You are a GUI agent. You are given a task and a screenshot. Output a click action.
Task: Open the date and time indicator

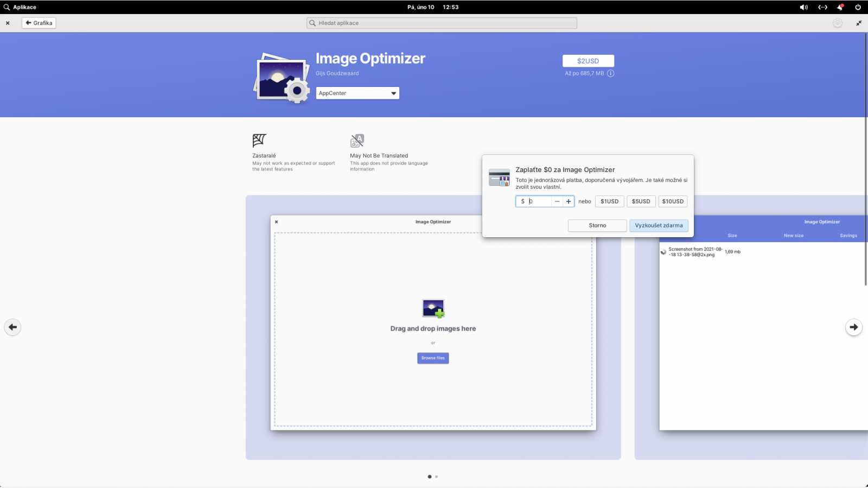(x=433, y=7)
